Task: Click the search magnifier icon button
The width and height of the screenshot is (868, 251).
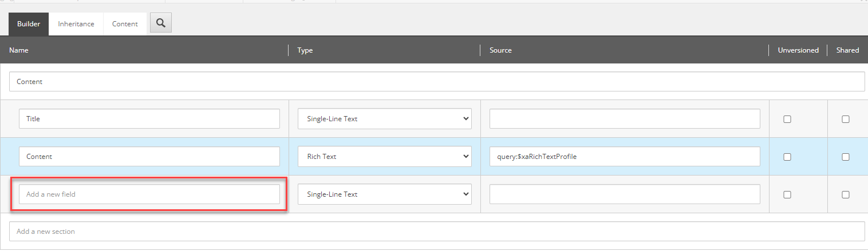Action: 161,23
